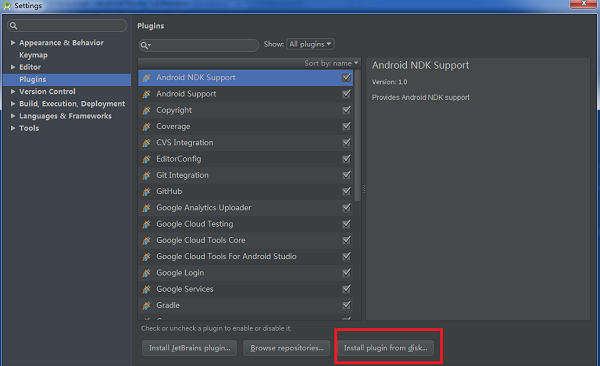Disable the Git Integration checkbox

[x=346, y=175]
